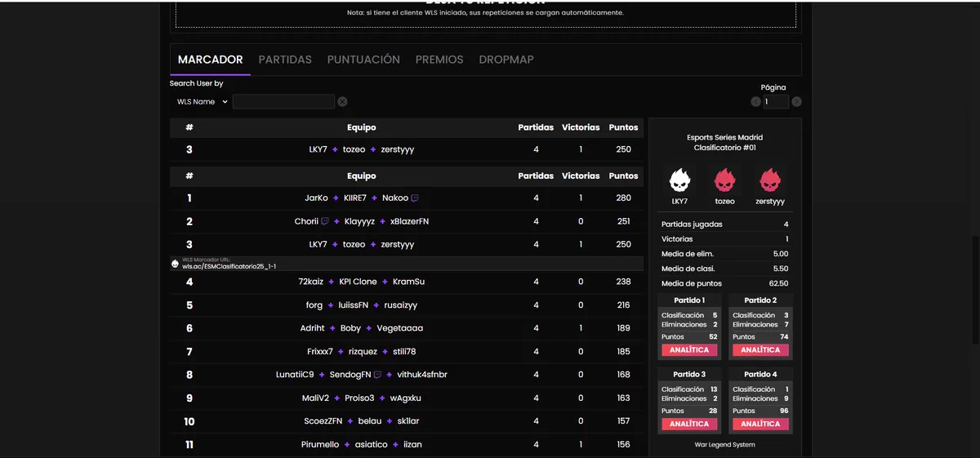This screenshot has width=980, height=458.
Task: Open the PUNTUACIÓN tab
Action: click(x=363, y=60)
